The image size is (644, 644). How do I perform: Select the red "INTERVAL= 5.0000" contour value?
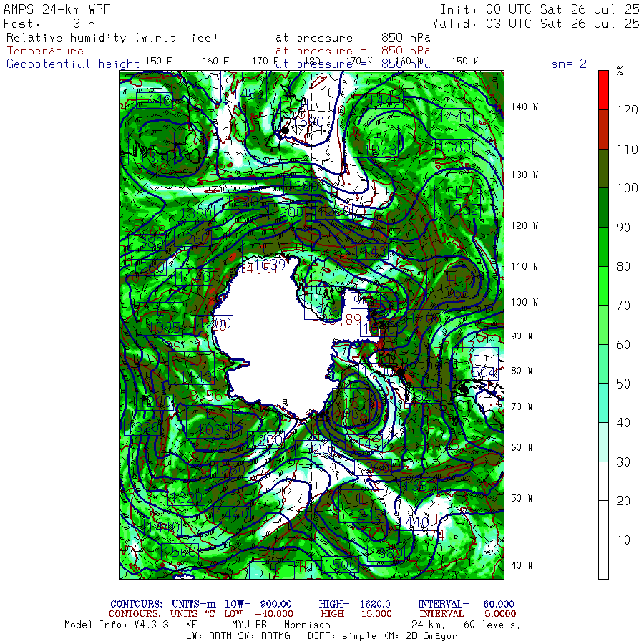467,614
